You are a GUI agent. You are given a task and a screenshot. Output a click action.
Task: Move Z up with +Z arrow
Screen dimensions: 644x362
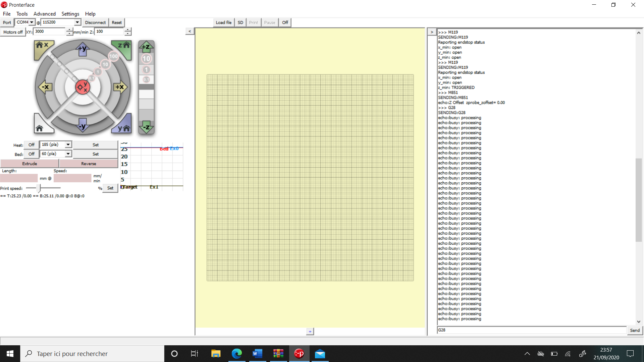click(146, 47)
